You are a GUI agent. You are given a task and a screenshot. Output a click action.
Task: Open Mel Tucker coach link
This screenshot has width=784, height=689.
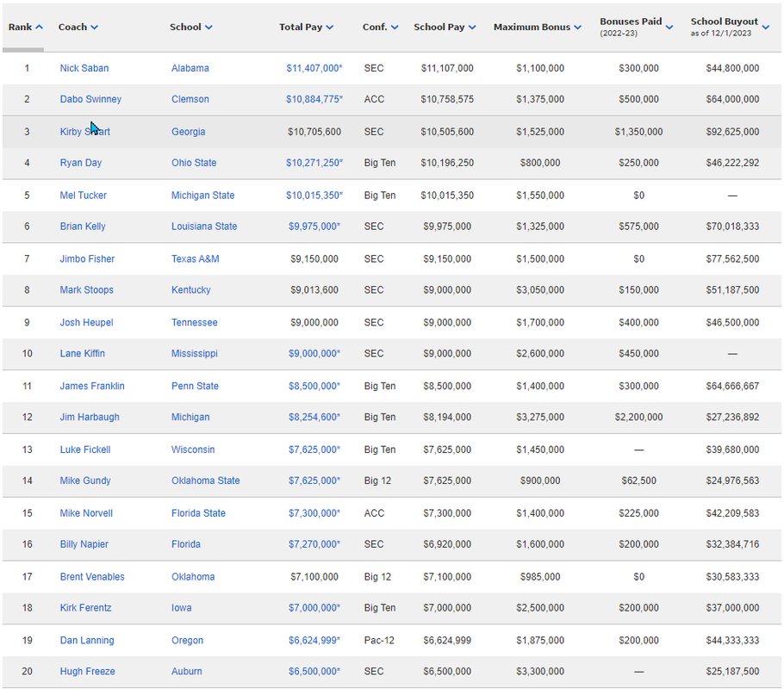tap(83, 195)
